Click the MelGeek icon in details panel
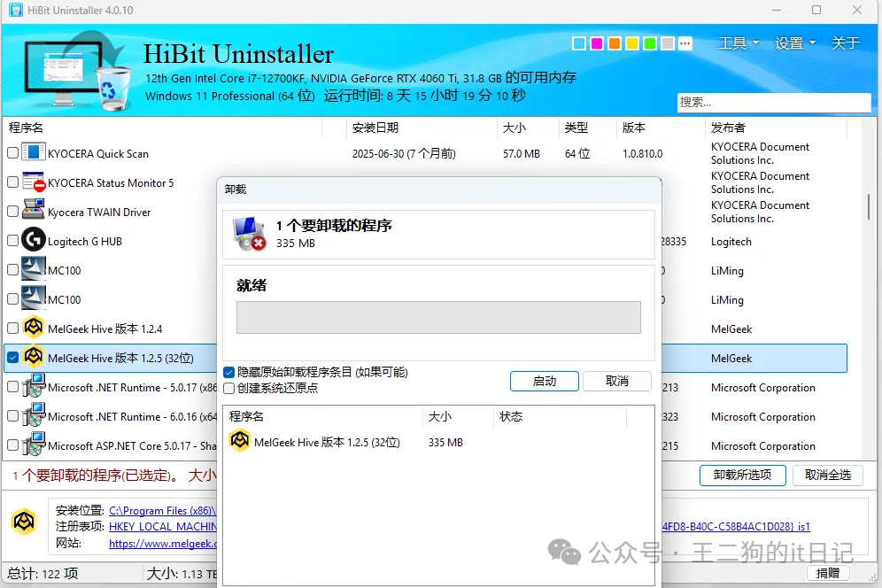Screen dimensions: 882x588 tap(24, 522)
